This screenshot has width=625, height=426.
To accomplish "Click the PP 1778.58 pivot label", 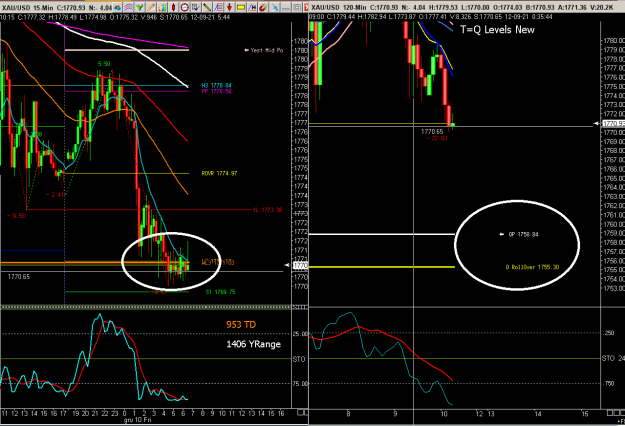I will click(x=216, y=91).
